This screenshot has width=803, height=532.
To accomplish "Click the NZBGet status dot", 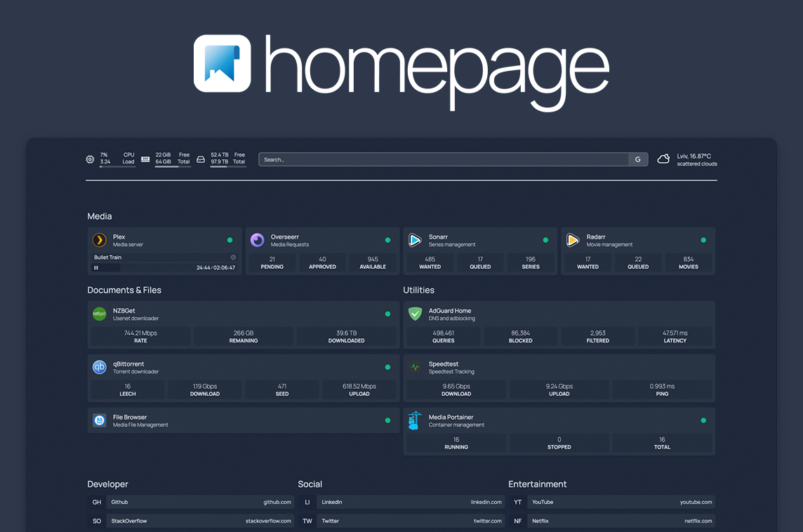I will pyautogui.click(x=387, y=314).
